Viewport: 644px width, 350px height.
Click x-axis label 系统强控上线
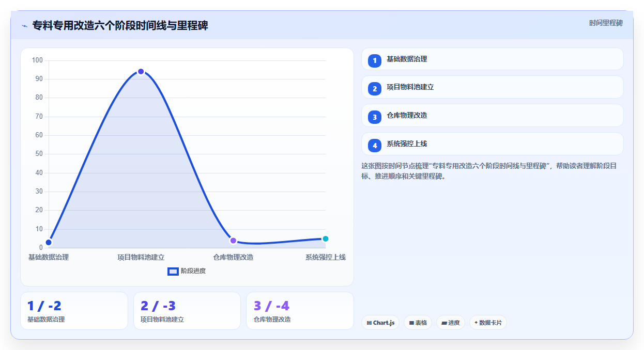326,257
